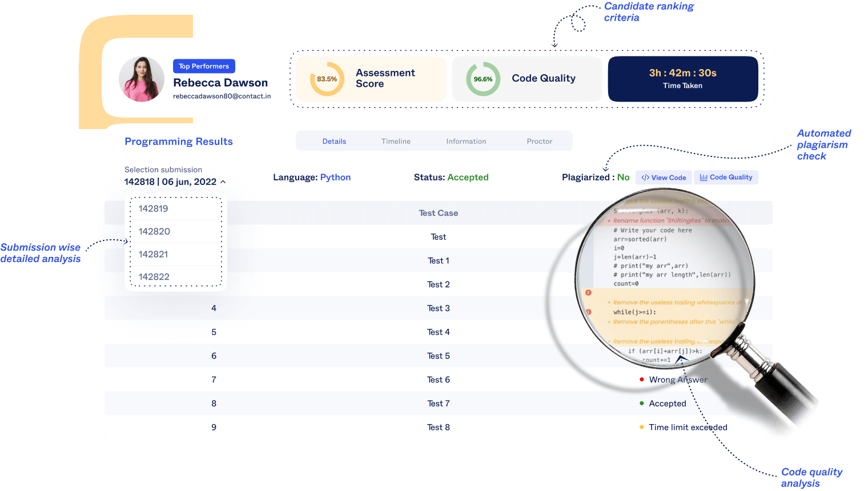Viewport: 868px width, 491px height.
Task: Click the code brackets icon on View Code
Action: (646, 177)
